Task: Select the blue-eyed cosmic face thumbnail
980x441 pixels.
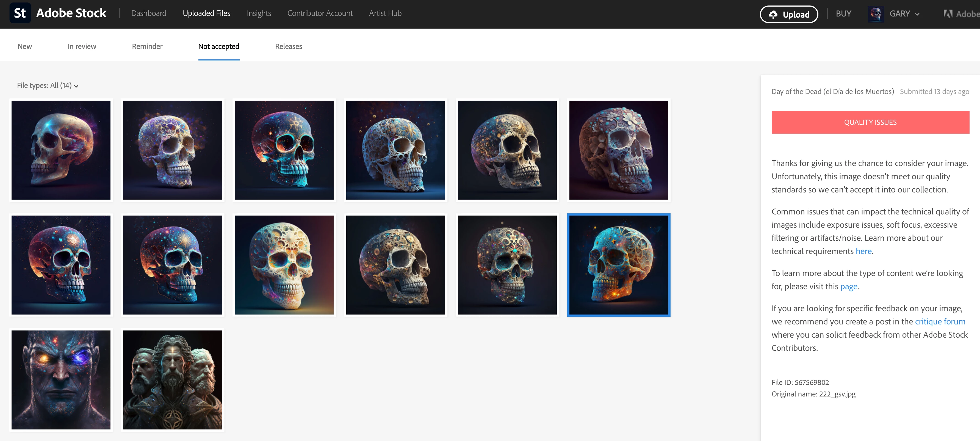Action: coord(61,380)
